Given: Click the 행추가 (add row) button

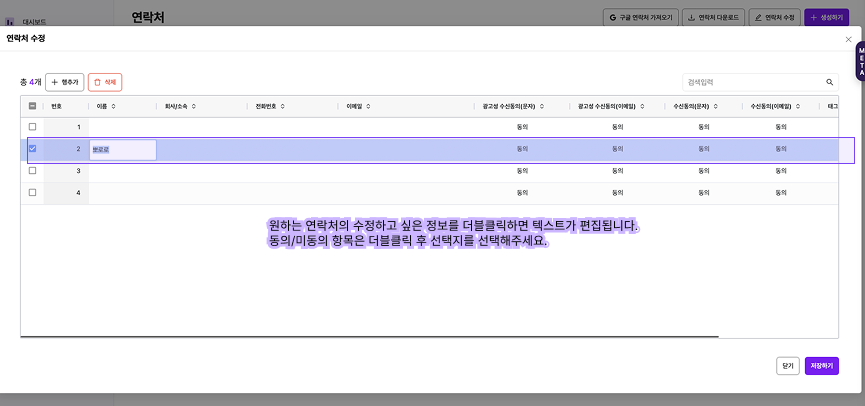Looking at the screenshot, I should click(65, 82).
